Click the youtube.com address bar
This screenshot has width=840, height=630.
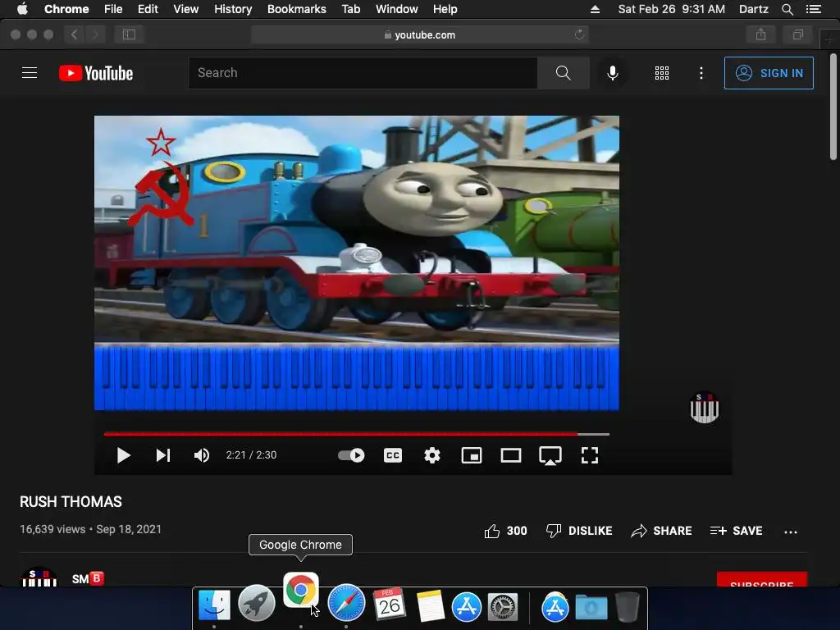tap(419, 34)
